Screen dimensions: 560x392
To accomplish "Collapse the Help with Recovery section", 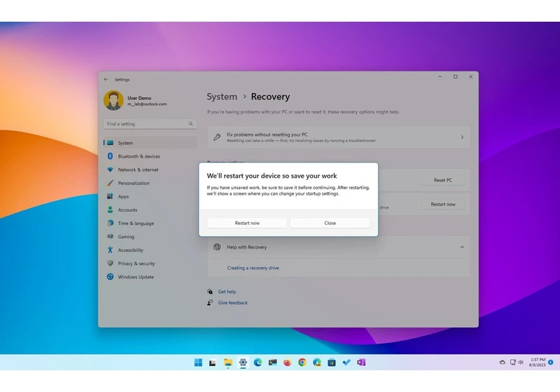I will 462,247.
